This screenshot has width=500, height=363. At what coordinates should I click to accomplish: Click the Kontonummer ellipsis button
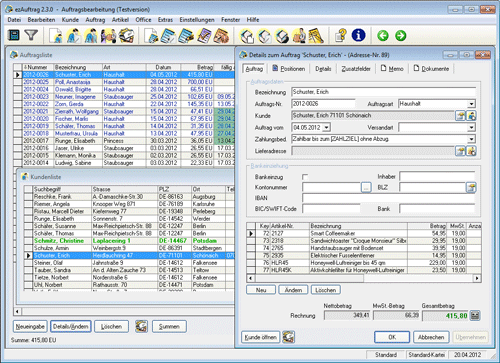pos(366,187)
